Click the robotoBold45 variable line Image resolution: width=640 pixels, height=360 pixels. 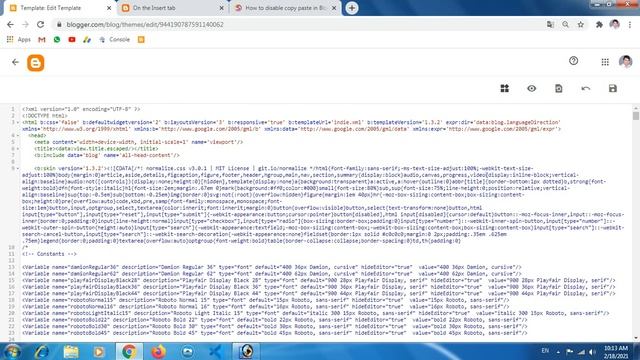tap(275, 333)
